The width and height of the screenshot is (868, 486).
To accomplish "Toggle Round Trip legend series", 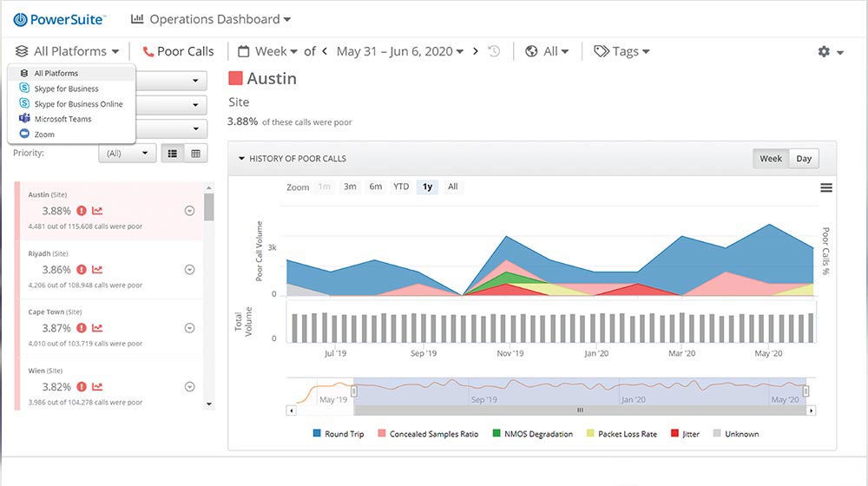I will pyautogui.click(x=343, y=434).
